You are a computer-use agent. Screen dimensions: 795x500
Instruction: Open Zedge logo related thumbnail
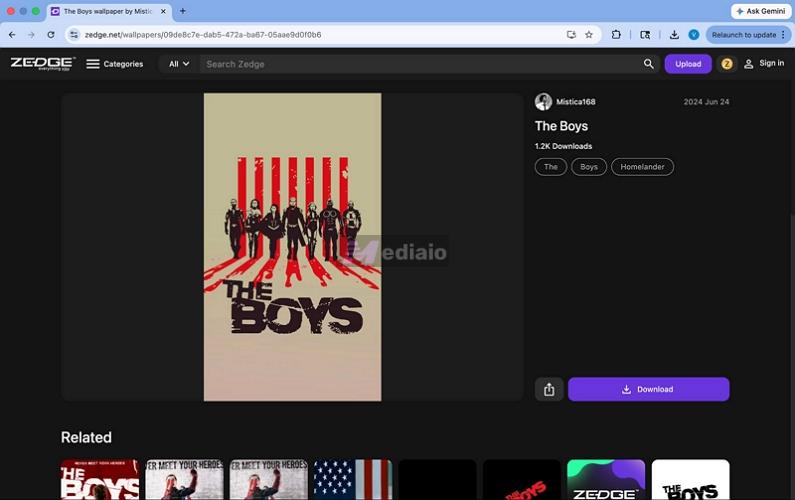point(606,480)
